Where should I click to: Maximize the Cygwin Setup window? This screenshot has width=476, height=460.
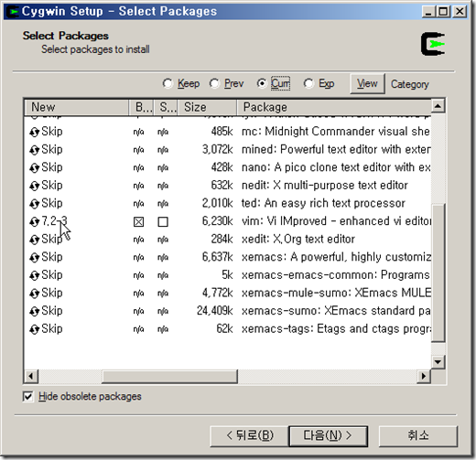pyautogui.click(x=443, y=12)
